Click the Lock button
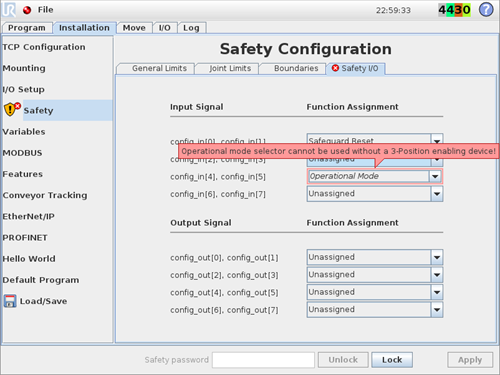This screenshot has height=375, width=500. tap(392, 360)
